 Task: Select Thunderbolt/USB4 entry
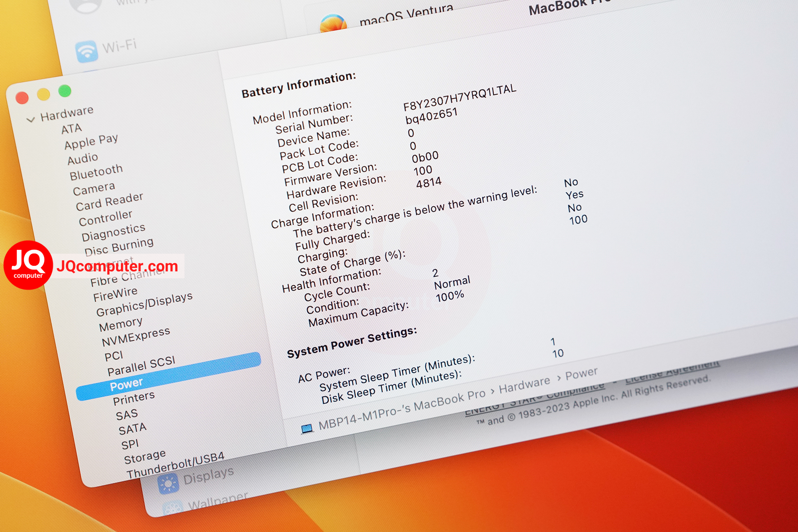click(176, 465)
